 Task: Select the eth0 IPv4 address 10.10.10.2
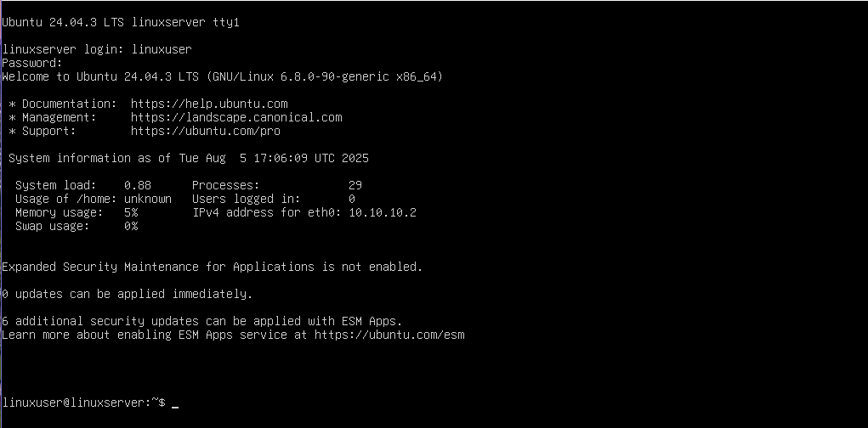(383, 212)
